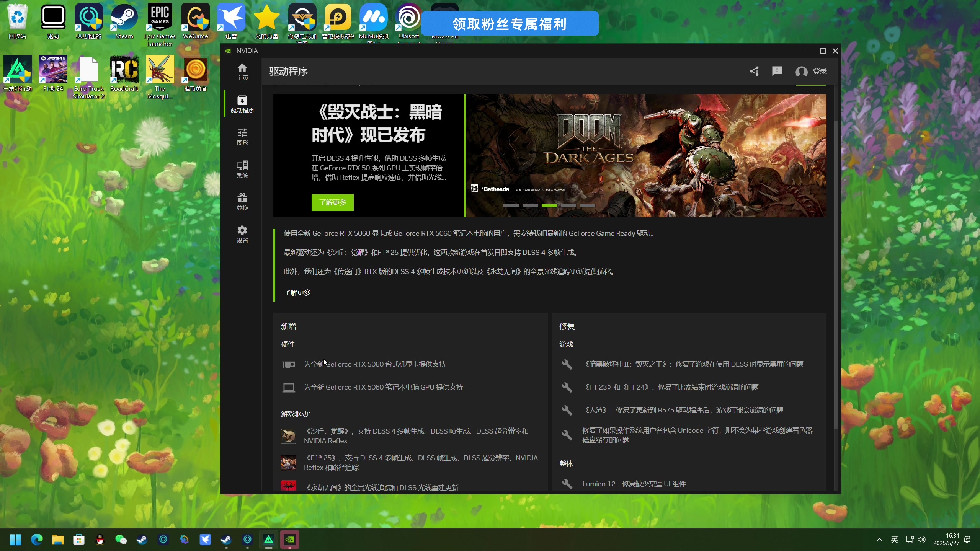Open the 驱动程序 drivers section in sidebar

(242, 104)
